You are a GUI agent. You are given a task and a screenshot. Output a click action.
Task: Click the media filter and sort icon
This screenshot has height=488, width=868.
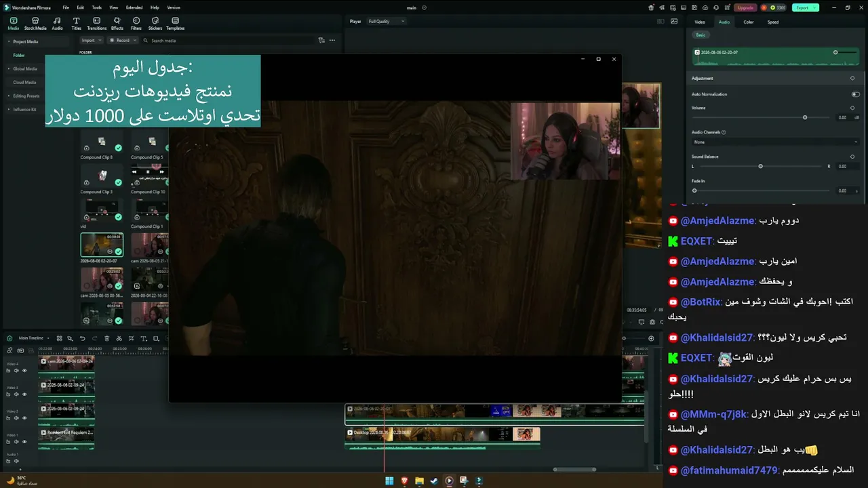point(321,41)
